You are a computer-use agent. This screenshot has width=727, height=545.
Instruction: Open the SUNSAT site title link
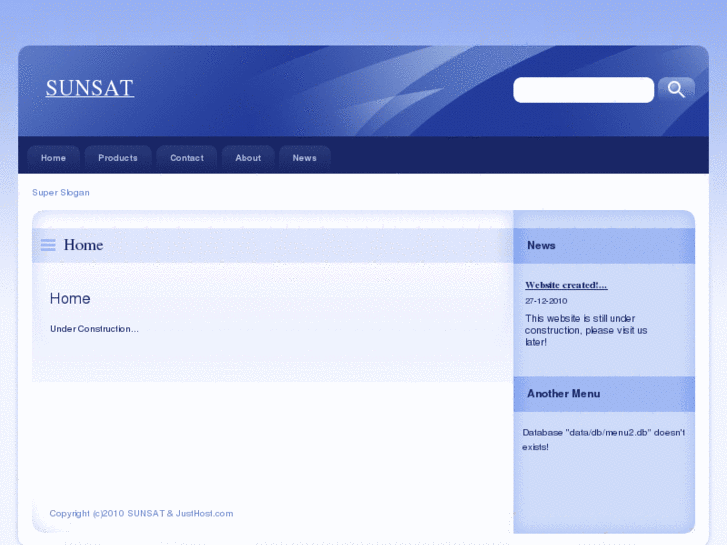[x=90, y=88]
